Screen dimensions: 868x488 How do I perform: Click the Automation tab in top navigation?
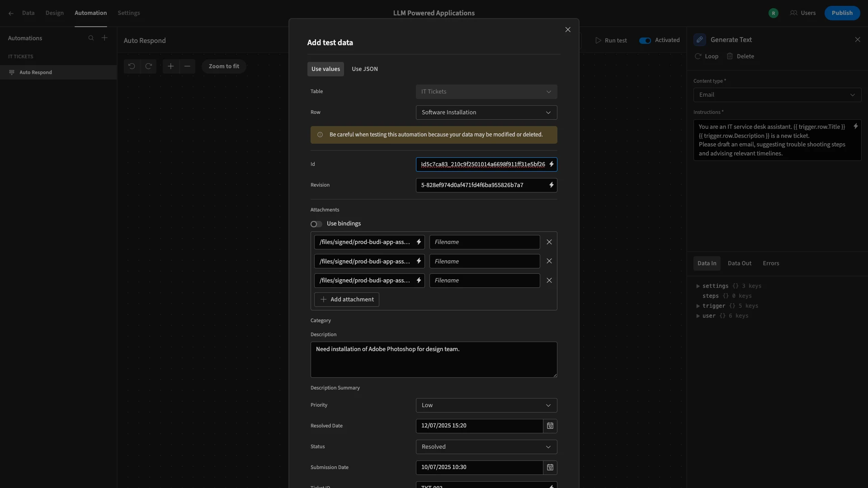tap(91, 13)
